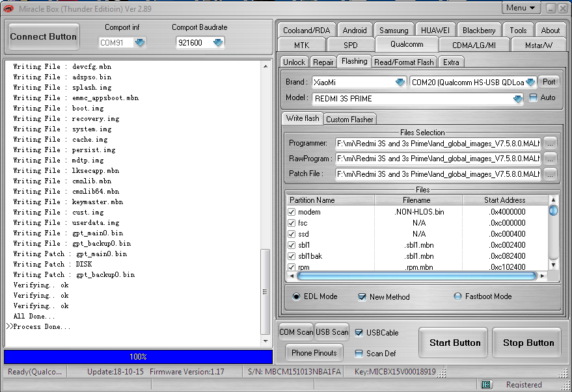This screenshot has height=392, width=572.
Task: Toggle the USBCable checkbox
Action: (359, 333)
